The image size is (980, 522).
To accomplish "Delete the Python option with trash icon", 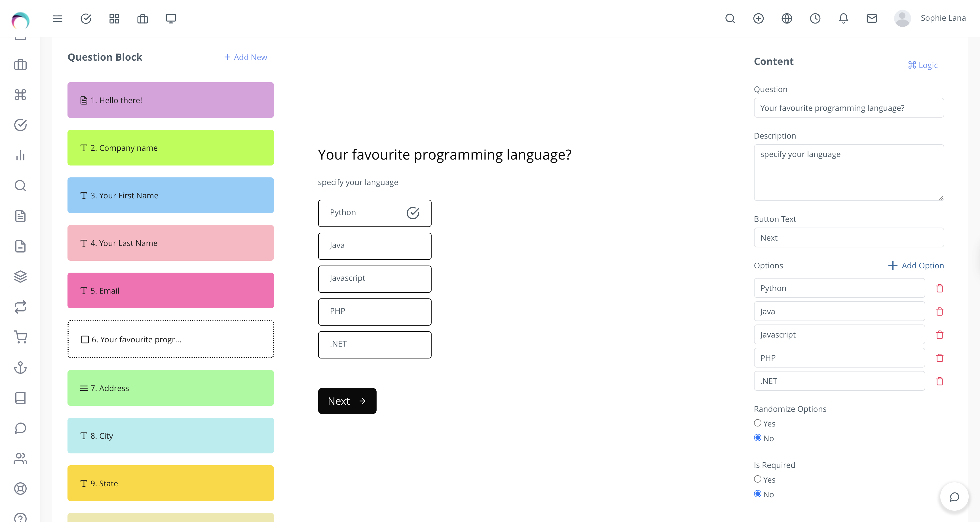I will point(939,288).
